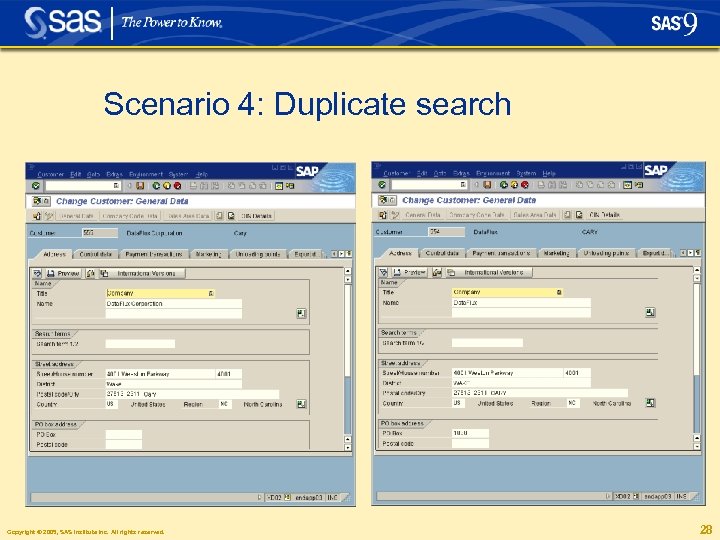Click the tab scroll-right arrow in left window
720x540 pixels.
[342, 253]
